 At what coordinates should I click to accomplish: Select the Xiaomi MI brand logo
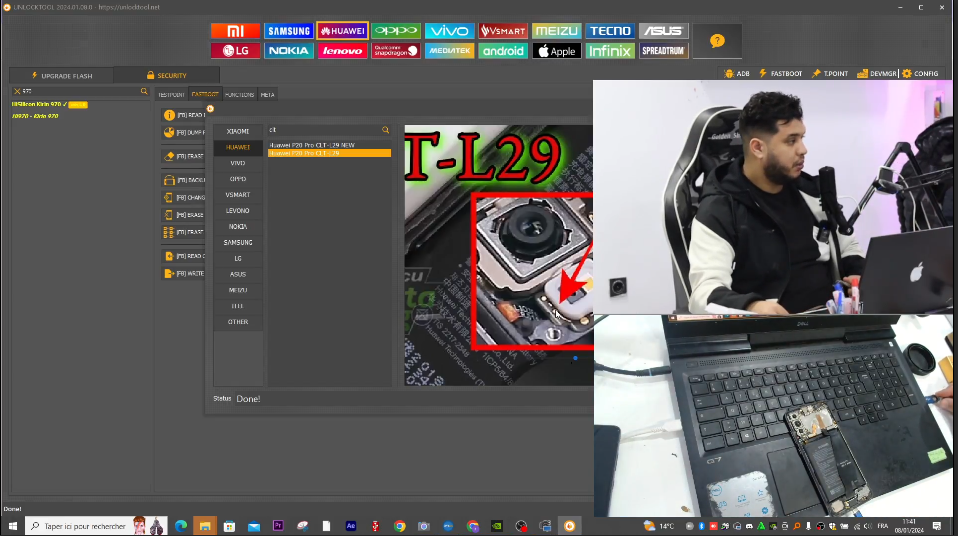pos(235,31)
